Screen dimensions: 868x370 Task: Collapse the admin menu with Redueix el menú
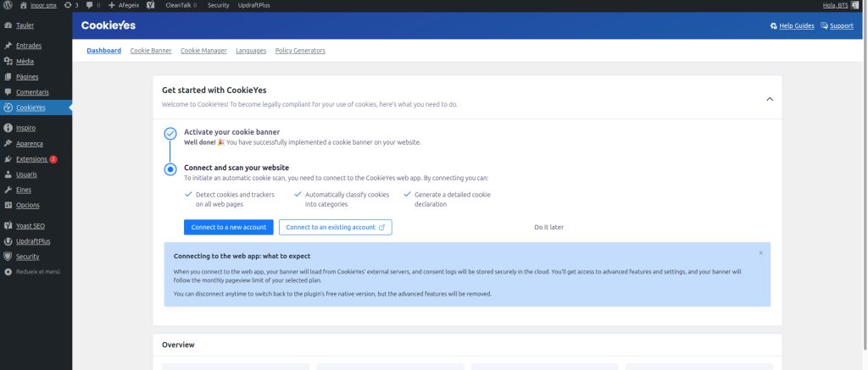[34, 272]
